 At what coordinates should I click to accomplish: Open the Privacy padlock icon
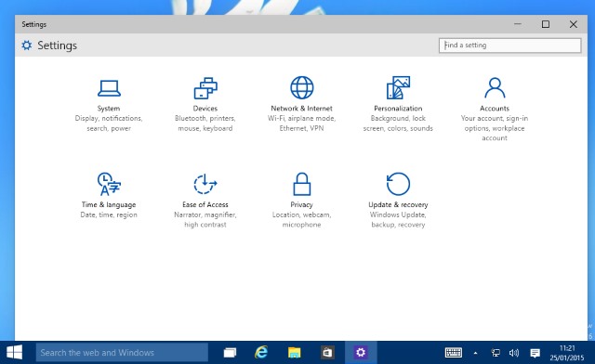(x=301, y=184)
